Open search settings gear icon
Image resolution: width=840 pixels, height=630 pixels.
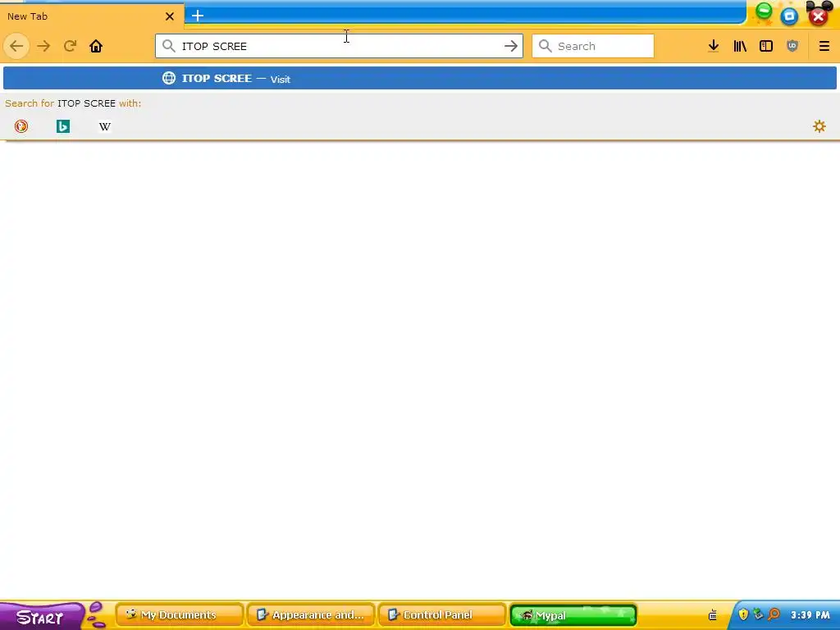click(819, 126)
